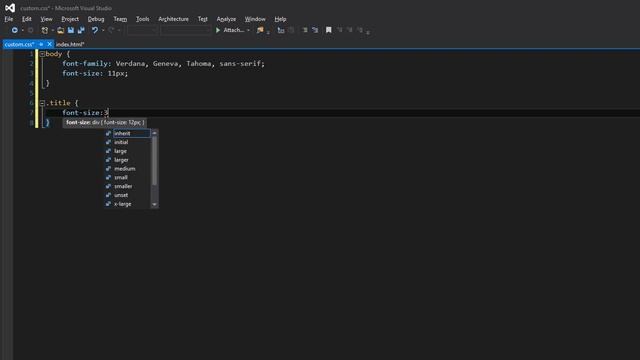This screenshot has height=360, width=640.
Task: Choose 'small' from the autocomplete list
Action: click(128, 178)
